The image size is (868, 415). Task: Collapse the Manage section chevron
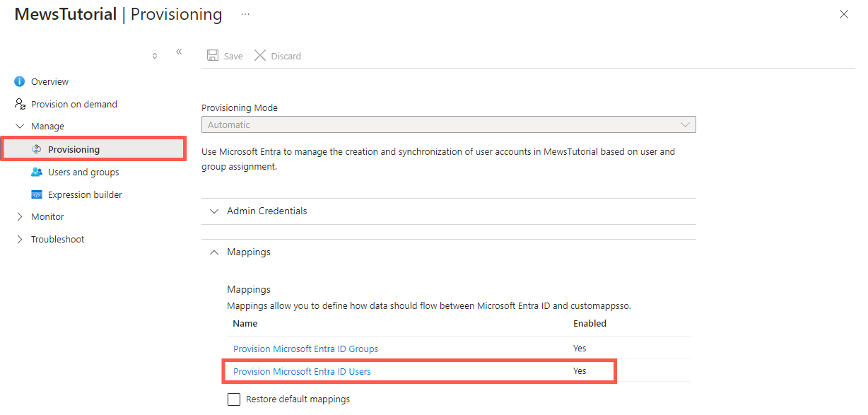click(20, 127)
